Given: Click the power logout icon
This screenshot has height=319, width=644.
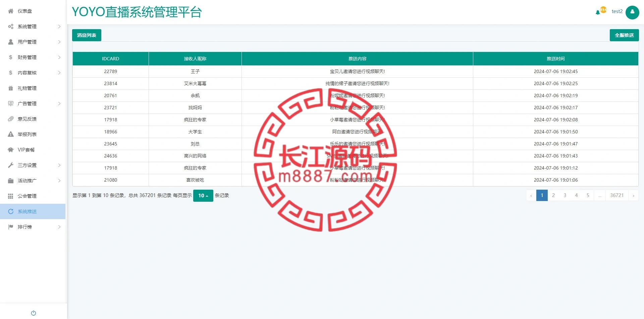Looking at the screenshot, I should coord(34,313).
